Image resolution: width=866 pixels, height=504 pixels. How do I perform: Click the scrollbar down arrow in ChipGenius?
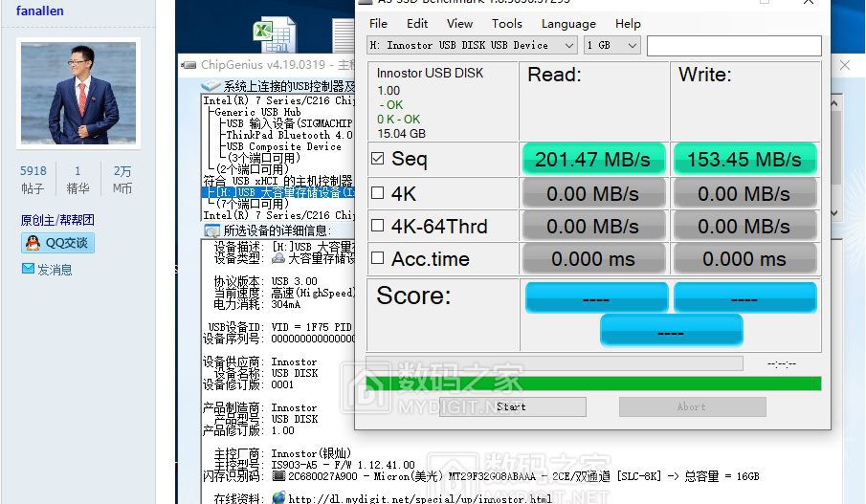pyautogui.click(x=834, y=212)
